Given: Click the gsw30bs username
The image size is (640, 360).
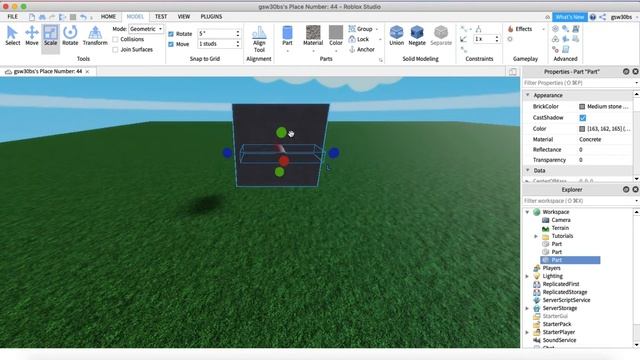Looking at the screenshot, I should click(x=621, y=17).
